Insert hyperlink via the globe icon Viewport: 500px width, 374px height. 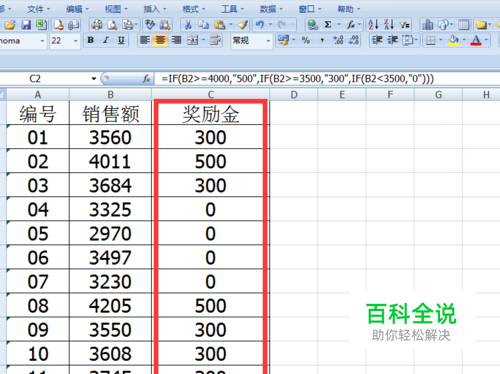tap(312, 25)
